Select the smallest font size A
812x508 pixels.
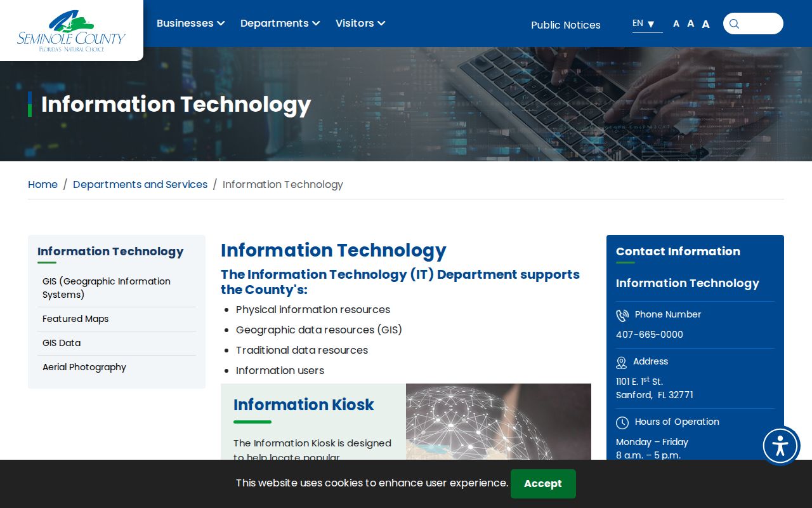tap(676, 24)
